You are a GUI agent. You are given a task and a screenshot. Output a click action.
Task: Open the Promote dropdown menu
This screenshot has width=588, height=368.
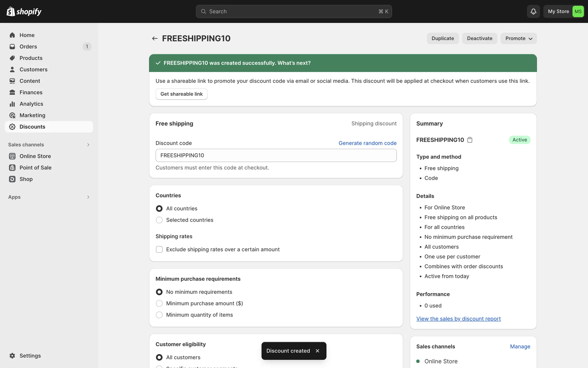(x=518, y=38)
